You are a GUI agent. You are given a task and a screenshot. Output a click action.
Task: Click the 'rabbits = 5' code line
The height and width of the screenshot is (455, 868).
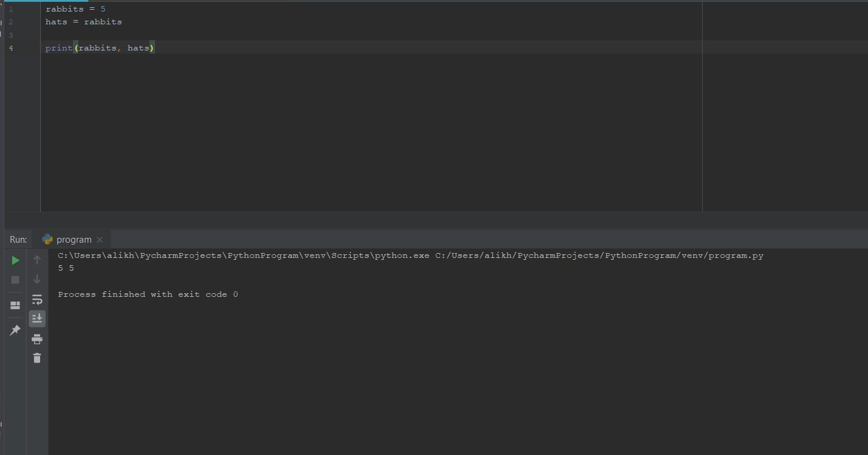click(75, 9)
